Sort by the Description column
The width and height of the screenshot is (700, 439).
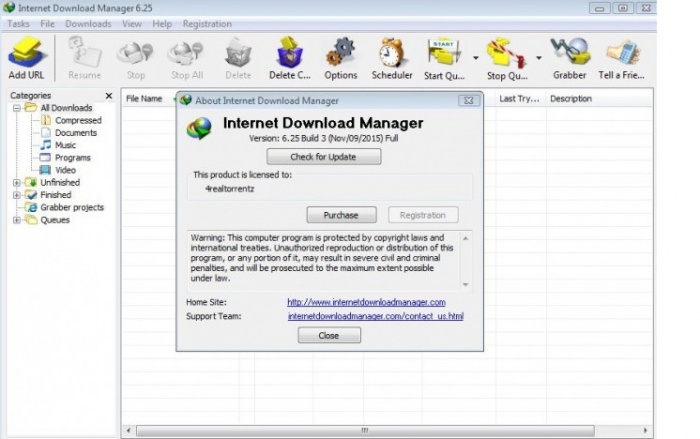[571, 99]
